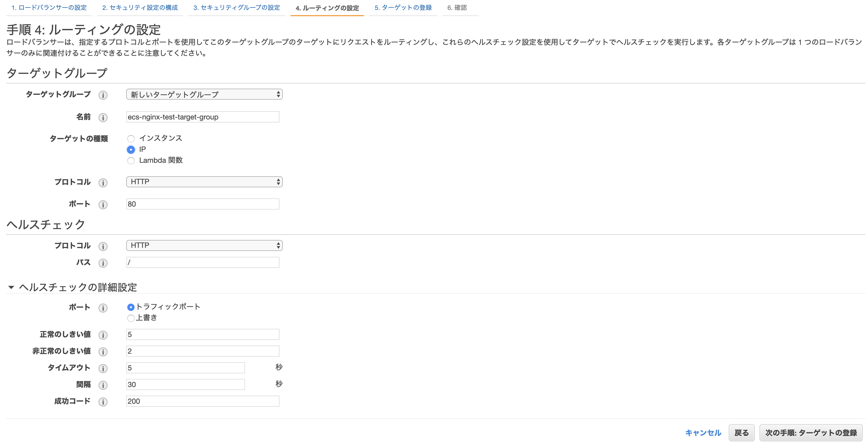
Task: Select 4. ルーティングの設定 tab
Action: coord(327,8)
